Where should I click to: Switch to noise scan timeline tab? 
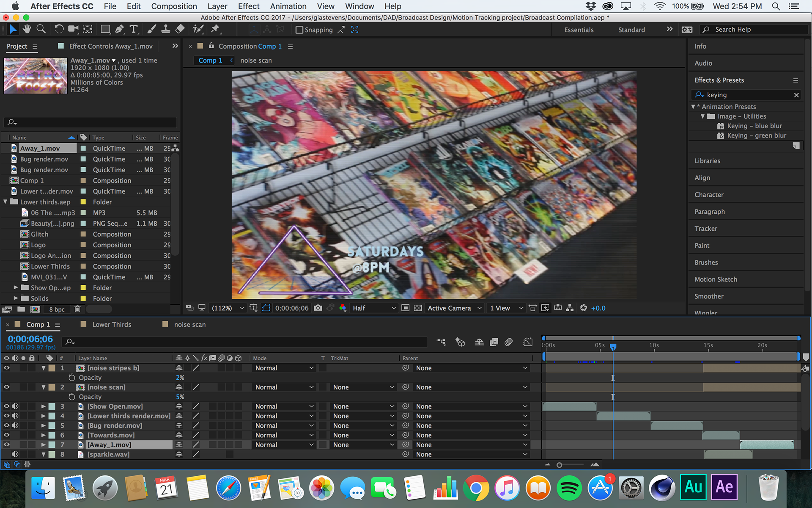(190, 325)
